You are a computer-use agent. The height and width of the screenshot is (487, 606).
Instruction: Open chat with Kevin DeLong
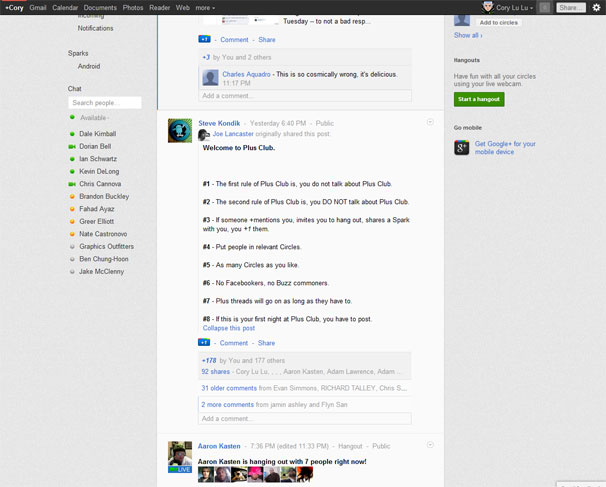[x=99, y=171]
